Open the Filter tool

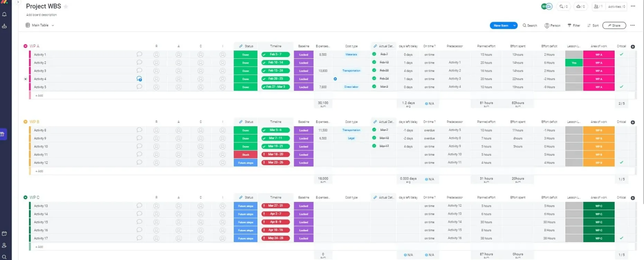pyautogui.click(x=574, y=26)
